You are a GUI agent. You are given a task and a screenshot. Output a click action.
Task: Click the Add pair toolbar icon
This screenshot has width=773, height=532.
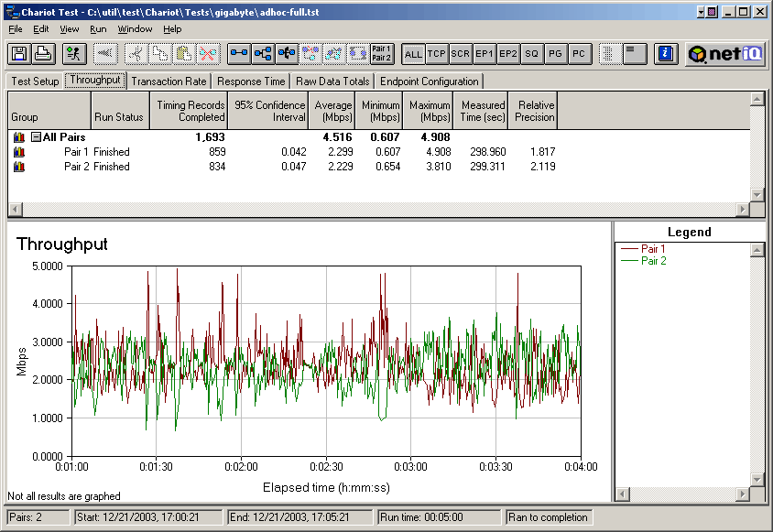coord(239,53)
